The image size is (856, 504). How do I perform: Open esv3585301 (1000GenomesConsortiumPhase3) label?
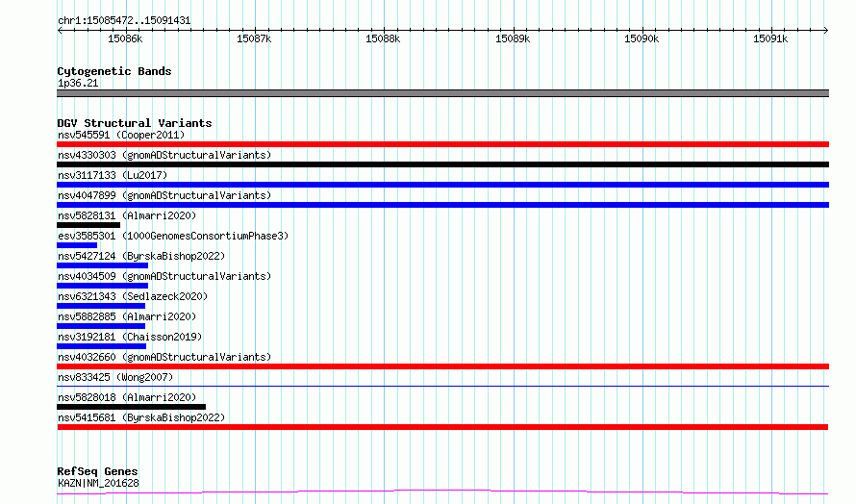[x=173, y=236]
